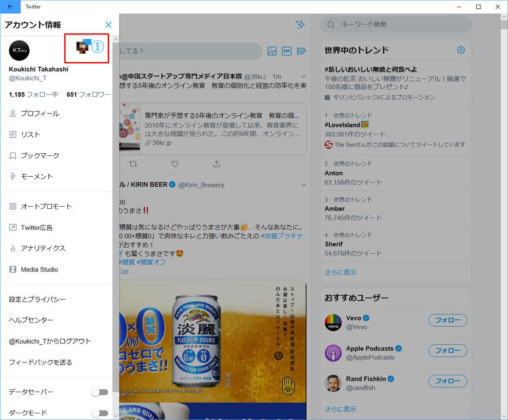Click the keyword search field
Image resolution: width=508 pixels, height=420 pixels.
tap(396, 25)
